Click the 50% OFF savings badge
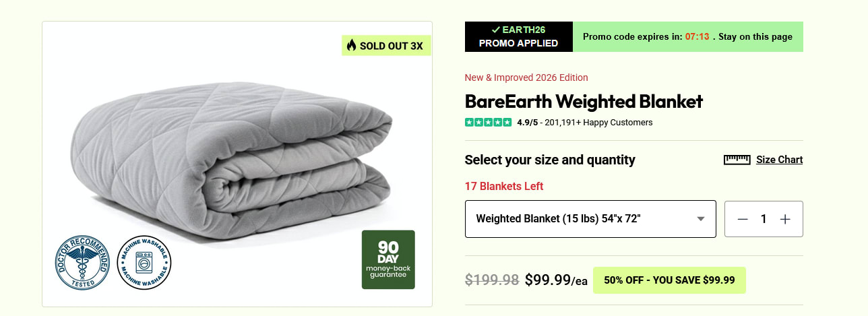 point(669,280)
